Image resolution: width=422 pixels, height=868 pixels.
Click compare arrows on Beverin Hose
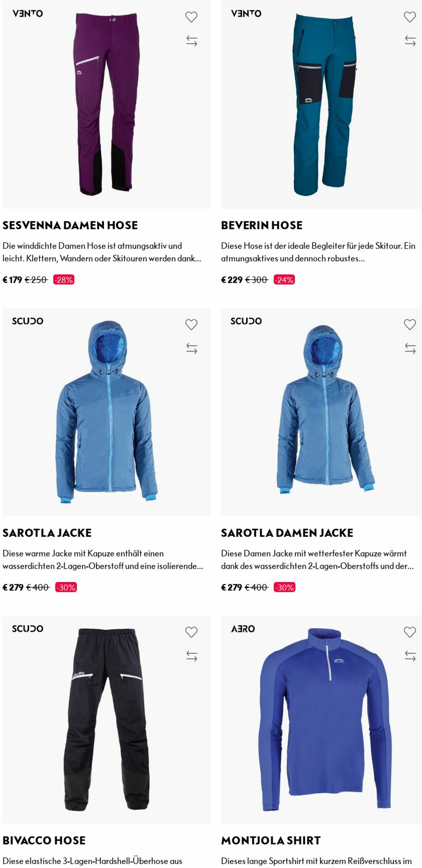coord(410,41)
